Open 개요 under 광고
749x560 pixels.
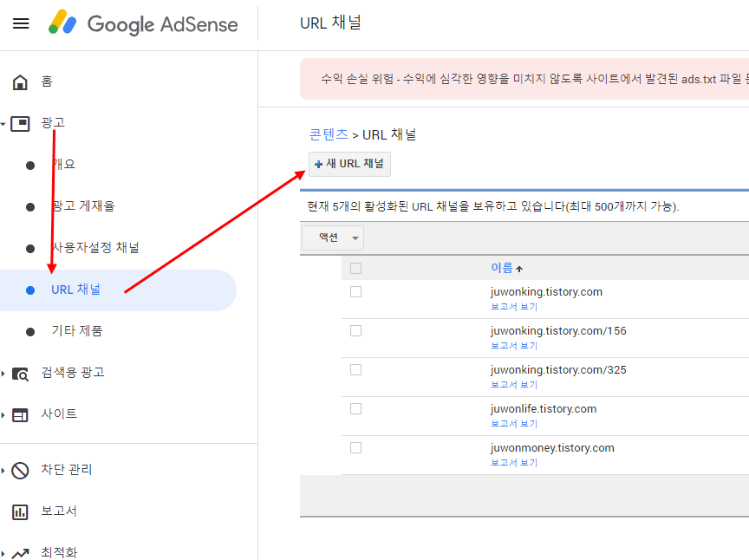pyautogui.click(x=63, y=165)
